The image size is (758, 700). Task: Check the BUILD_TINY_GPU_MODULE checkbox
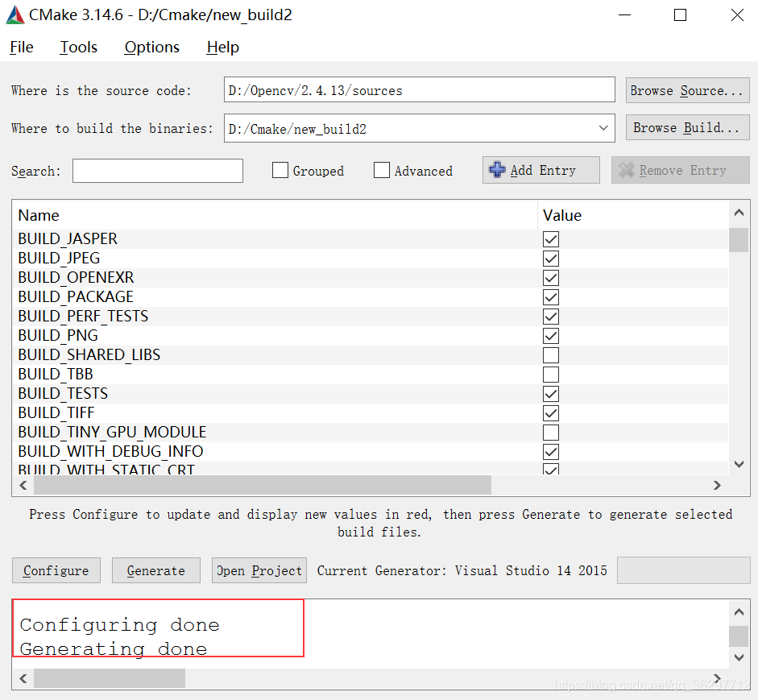coord(551,433)
